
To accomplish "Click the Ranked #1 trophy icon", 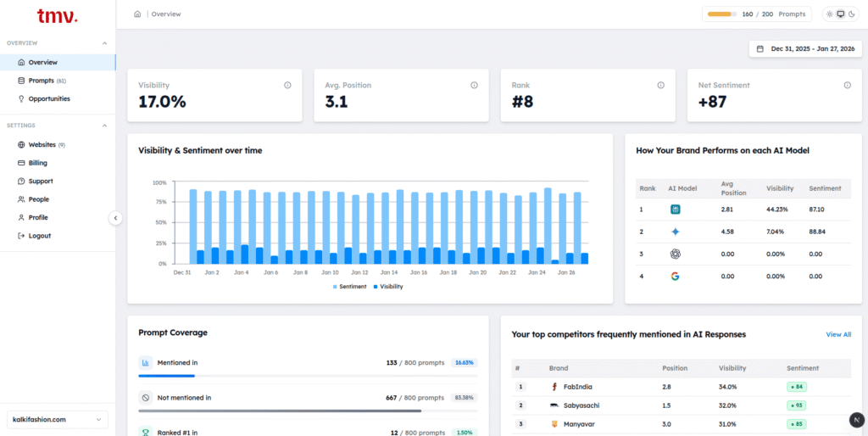I will pos(146,432).
